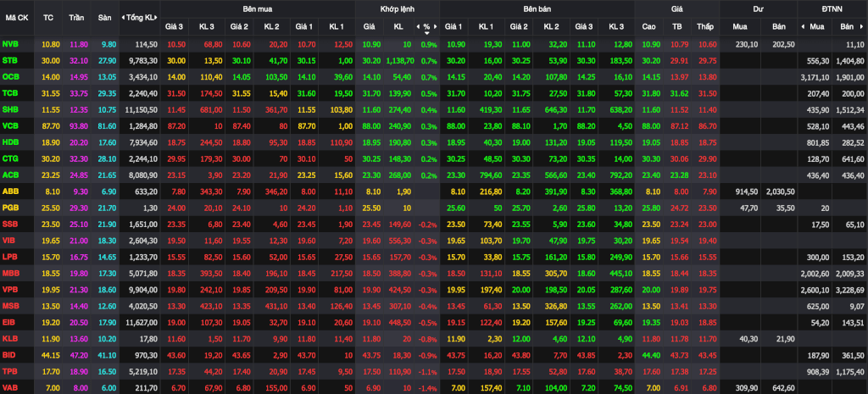The image size is (868, 394).
Task: Click the left arrow beside Tổng KL header
Action: tap(123, 17)
